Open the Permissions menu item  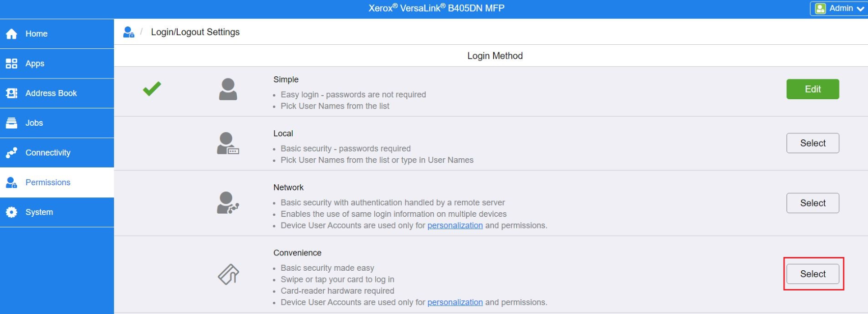point(48,182)
